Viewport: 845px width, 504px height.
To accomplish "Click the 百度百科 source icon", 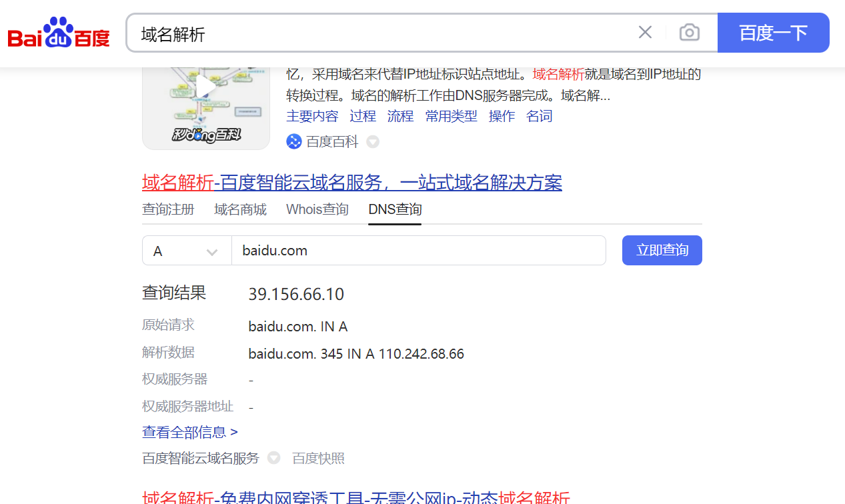I will coord(294,141).
